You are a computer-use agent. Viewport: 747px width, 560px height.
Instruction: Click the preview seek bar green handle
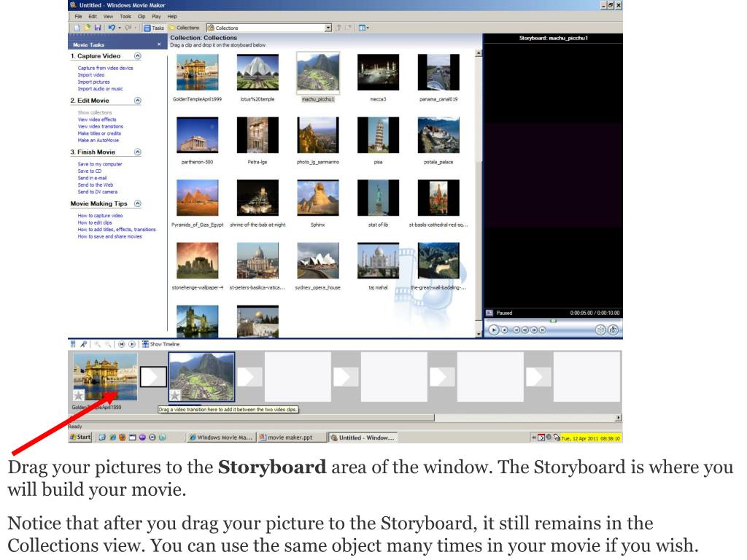click(553, 321)
